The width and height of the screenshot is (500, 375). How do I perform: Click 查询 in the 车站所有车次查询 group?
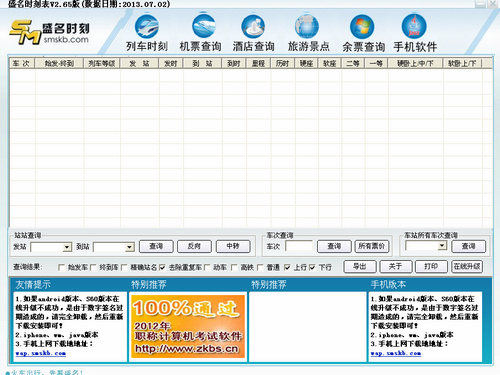[x=468, y=246]
